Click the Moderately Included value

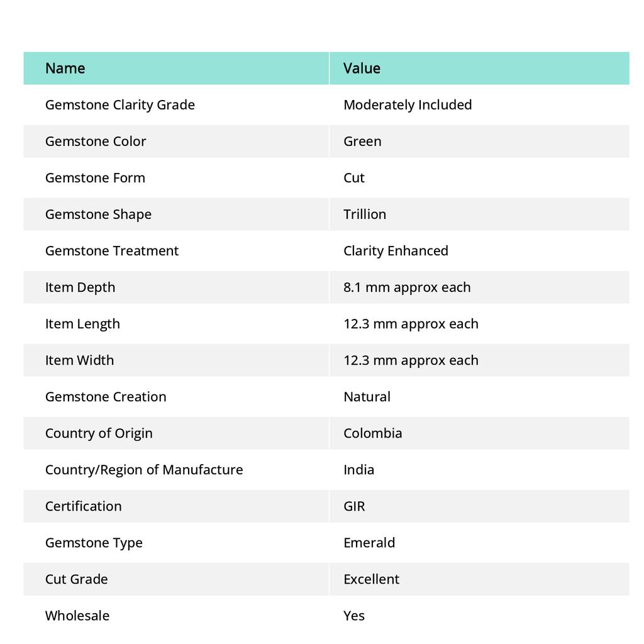click(x=408, y=104)
